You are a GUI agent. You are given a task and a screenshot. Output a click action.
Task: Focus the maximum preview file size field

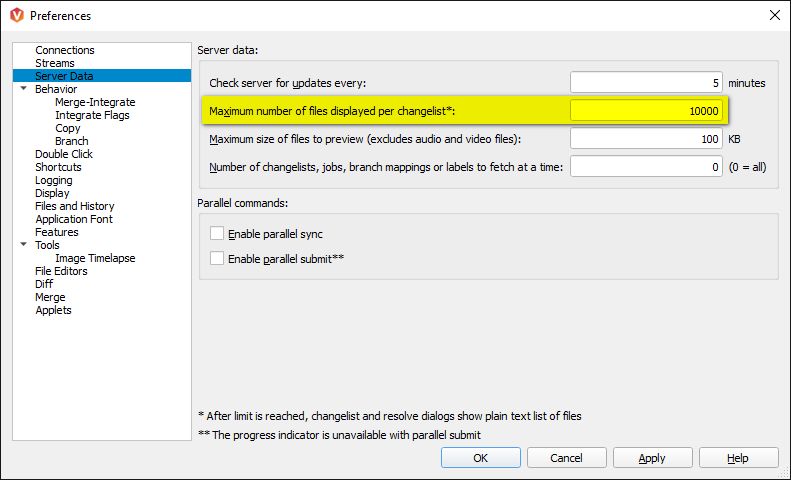[x=646, y=139]
